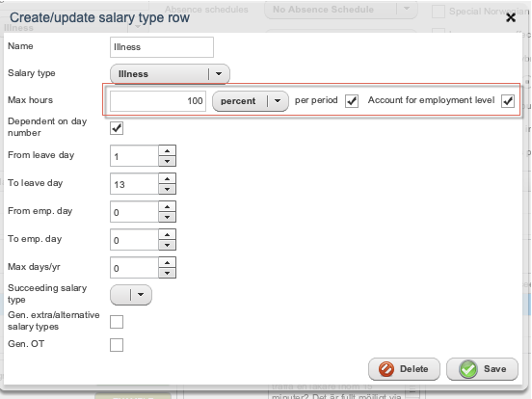The image size is (532, 399).
Task: Click the Name input field containing Illness
Action: (162, 47)
